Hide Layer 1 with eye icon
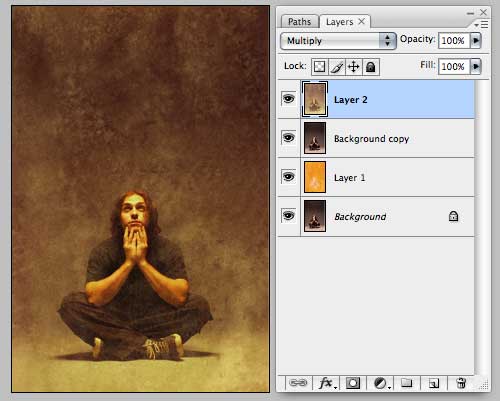This screenshot has width=500, height=401. 289,176
